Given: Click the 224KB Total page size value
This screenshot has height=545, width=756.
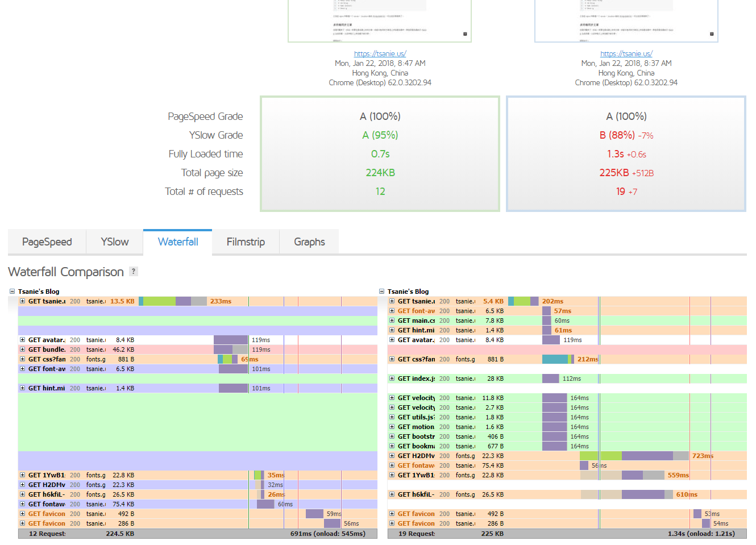Looking at the screenshot, I should pos(380,173).
